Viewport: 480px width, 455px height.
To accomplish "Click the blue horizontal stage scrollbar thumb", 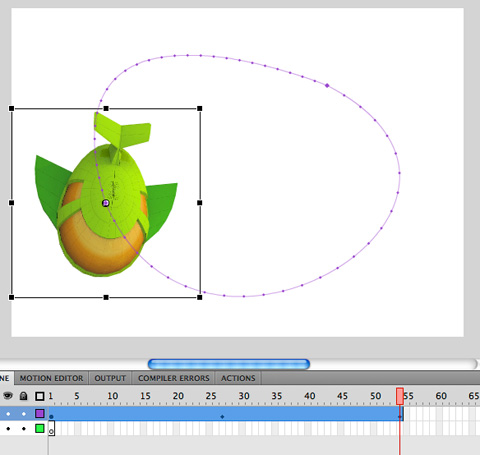I will (229, 364).
